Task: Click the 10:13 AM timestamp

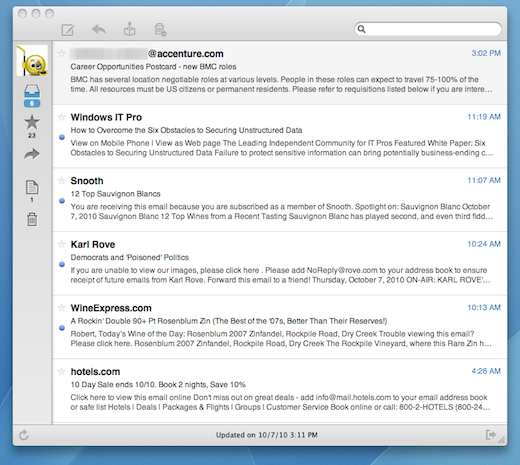Action: click(x=484, y=308)
